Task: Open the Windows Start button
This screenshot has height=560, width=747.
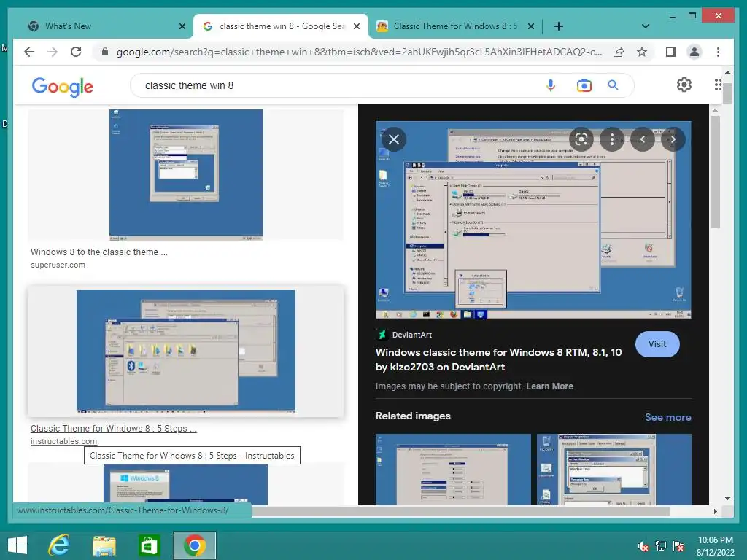Action: tap(18, 545)
